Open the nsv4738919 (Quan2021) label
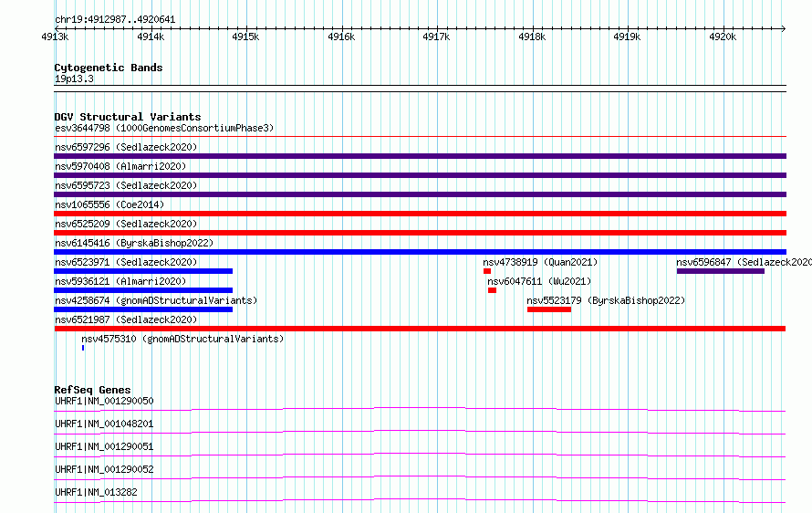 [x=540, y=262]
